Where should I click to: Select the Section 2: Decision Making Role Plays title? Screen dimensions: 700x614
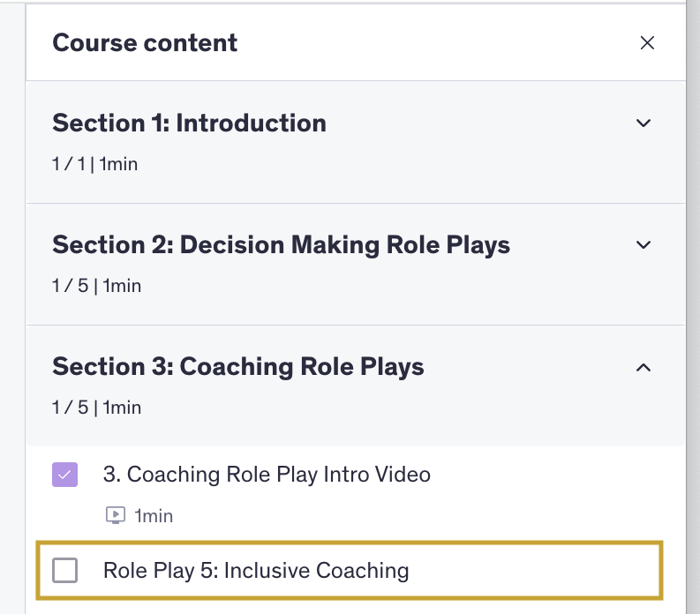[281, 244]
